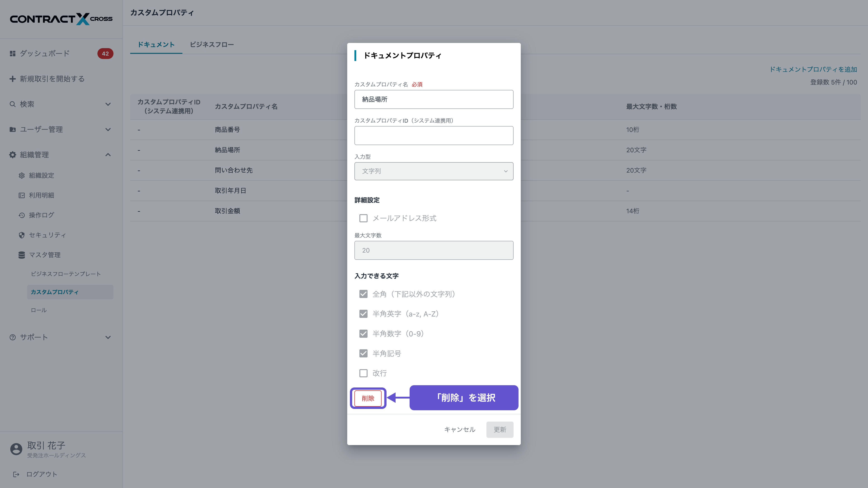The width and height of the screenshot is (868, 488).
Task: Click the ドキュメントプロパティを追加 link
Action: tap(813, 69)
